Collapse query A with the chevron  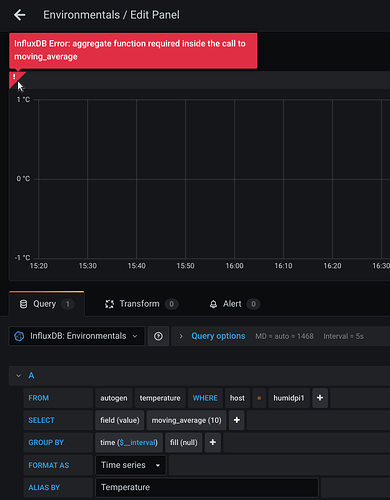(x=19, y=376)
